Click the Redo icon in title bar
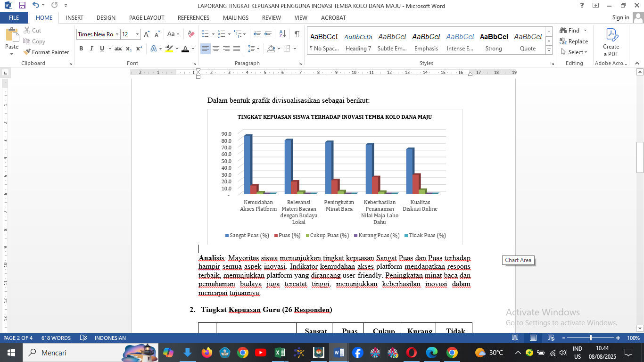Screen dimensions: 644x362 pos(54,6)
